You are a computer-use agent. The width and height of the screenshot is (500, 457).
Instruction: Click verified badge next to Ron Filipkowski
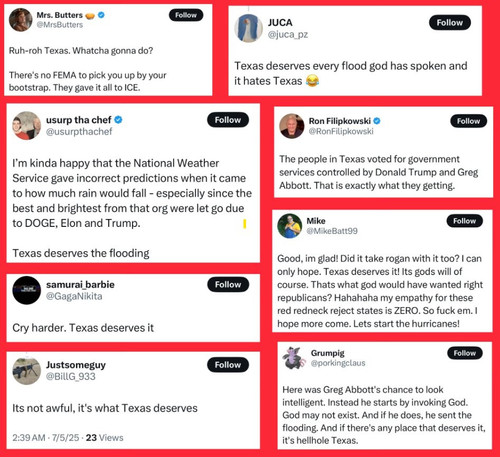pyautogui.click(x=377, y=121)
